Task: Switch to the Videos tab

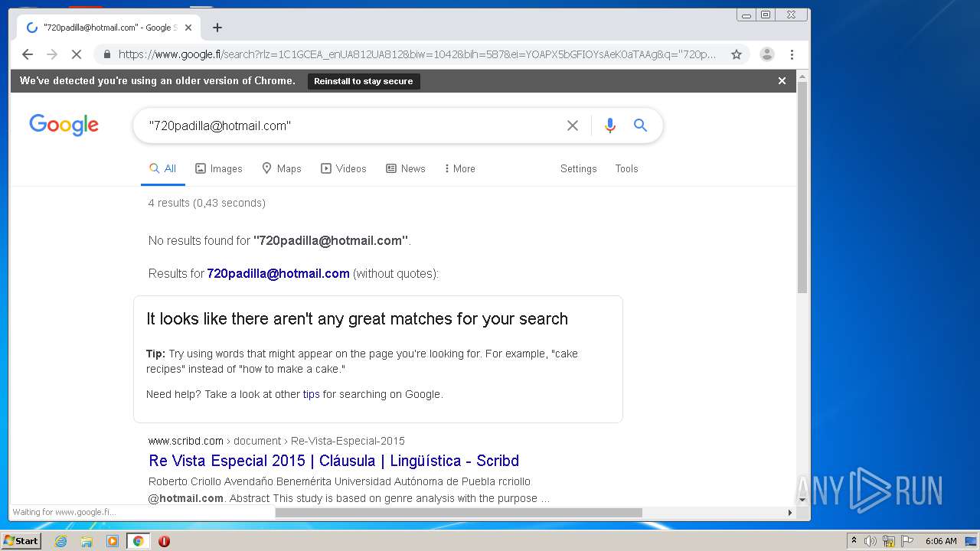Action: click(x=344, y=168)
